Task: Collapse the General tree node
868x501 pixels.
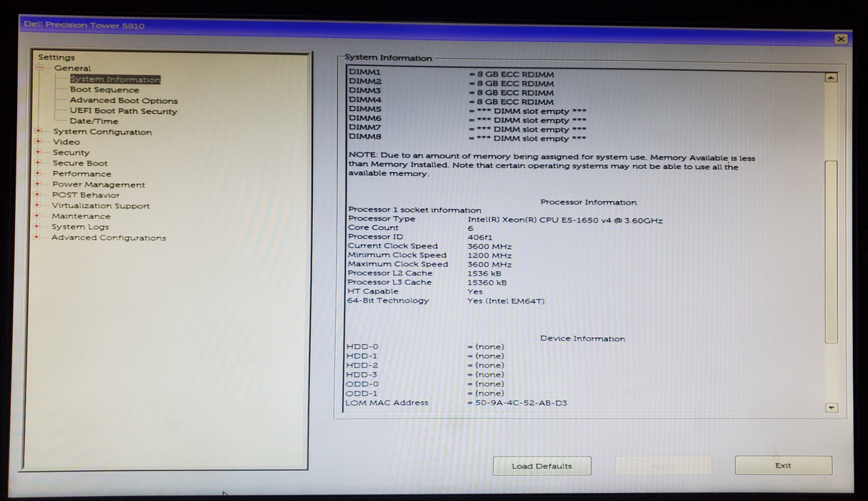Action: click(40, 68)
